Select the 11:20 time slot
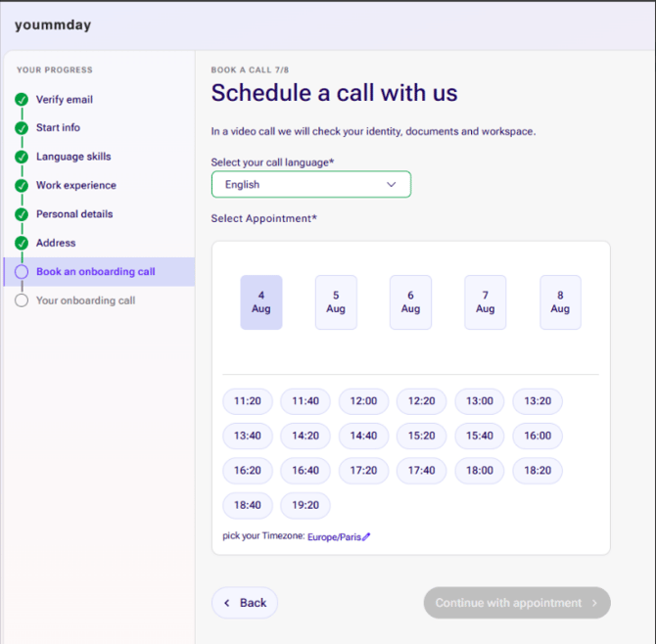The width and height of the screenshot is (656, 644). tap(248, 401)
